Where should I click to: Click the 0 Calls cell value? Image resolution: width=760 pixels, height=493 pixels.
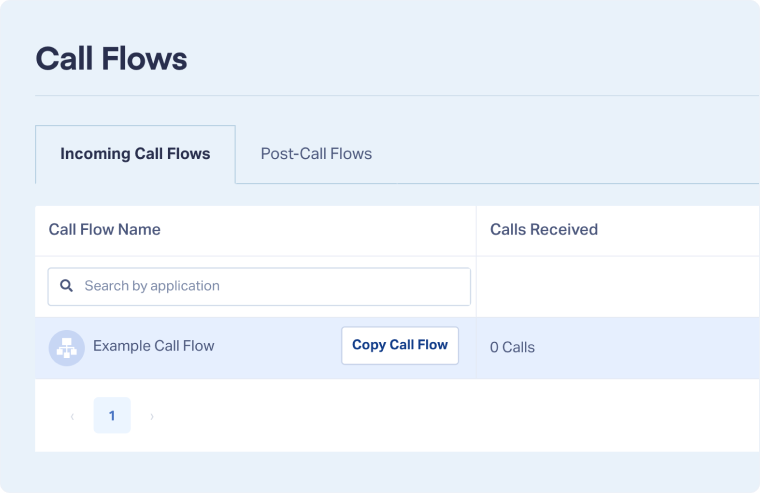click(x=512, y=348)
